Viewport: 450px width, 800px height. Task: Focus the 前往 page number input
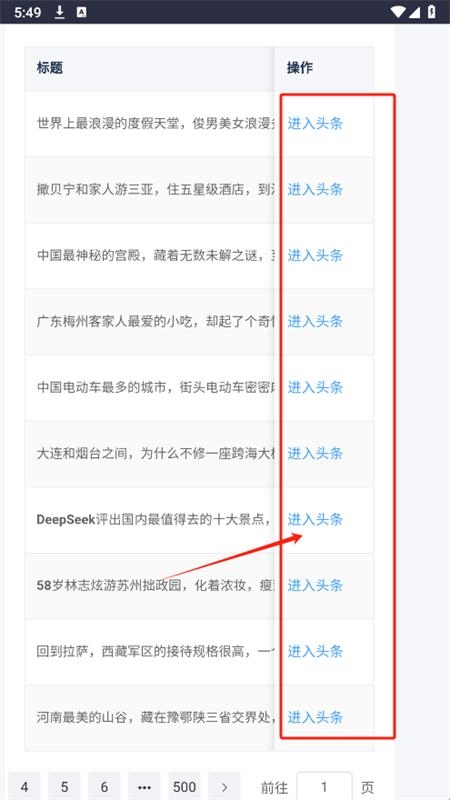click(x=324, y=787)
